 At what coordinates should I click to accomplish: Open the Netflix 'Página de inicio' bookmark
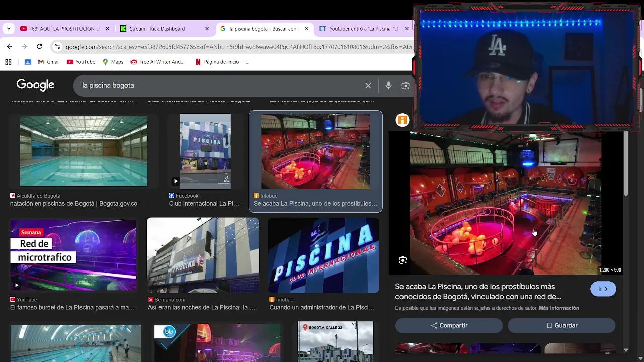(x=222, y=62)
